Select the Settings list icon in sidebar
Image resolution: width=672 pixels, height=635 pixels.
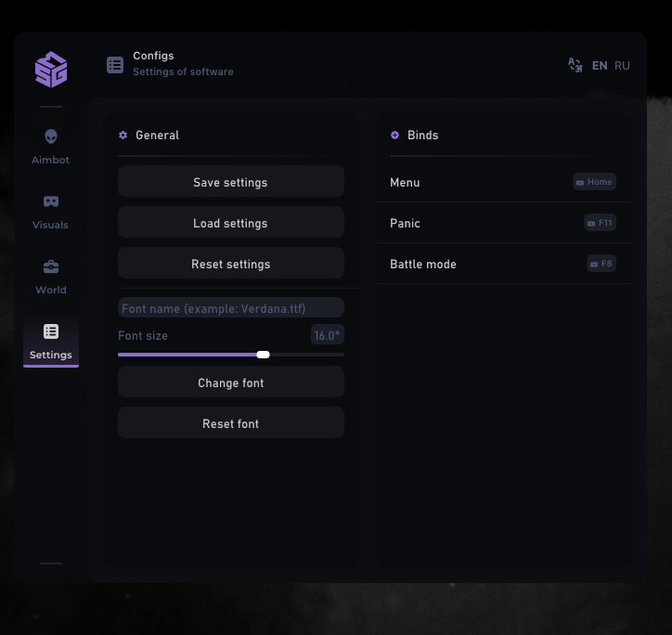(51, 332)
